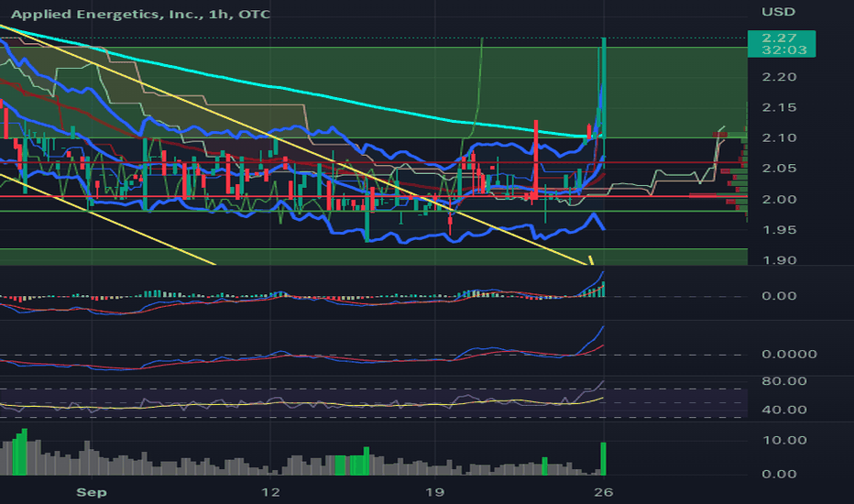Viewport: 854px width, 504px height.
Task: Click the 12 date label on time axis
Action: tap(270, 493)
